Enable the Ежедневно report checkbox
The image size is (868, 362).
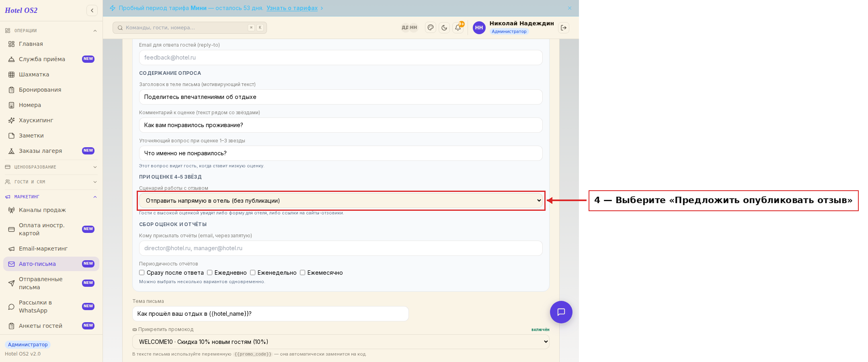[209, 273]
